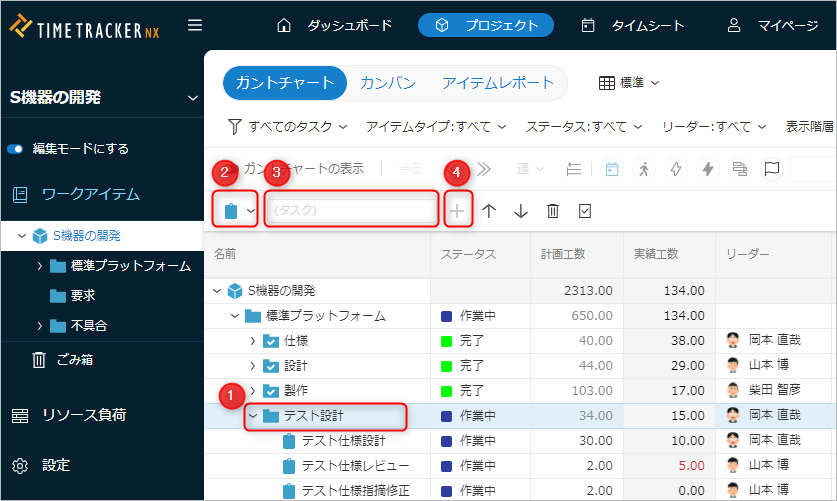Screen dimensions: 837x501
Task: Open リソース負荷 in the sidebar
Action: [84, 415]
